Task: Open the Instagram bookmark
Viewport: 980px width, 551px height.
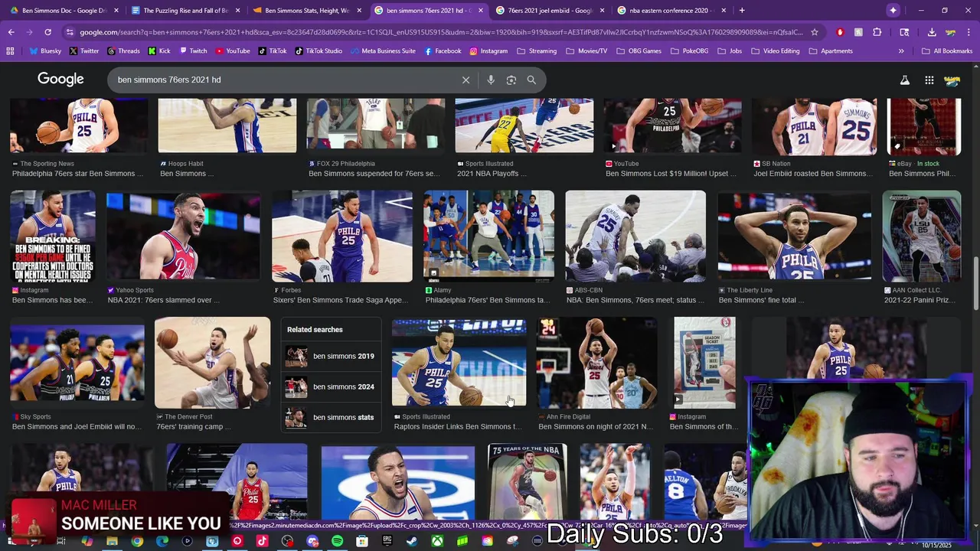Action: tap(488, 51)
